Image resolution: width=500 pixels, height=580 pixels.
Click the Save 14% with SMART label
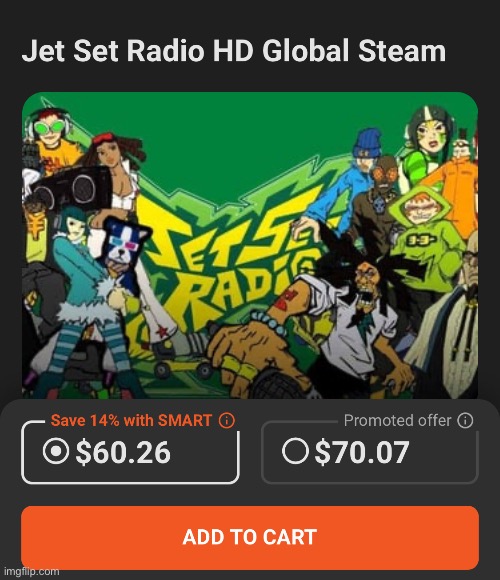point(131,421)
